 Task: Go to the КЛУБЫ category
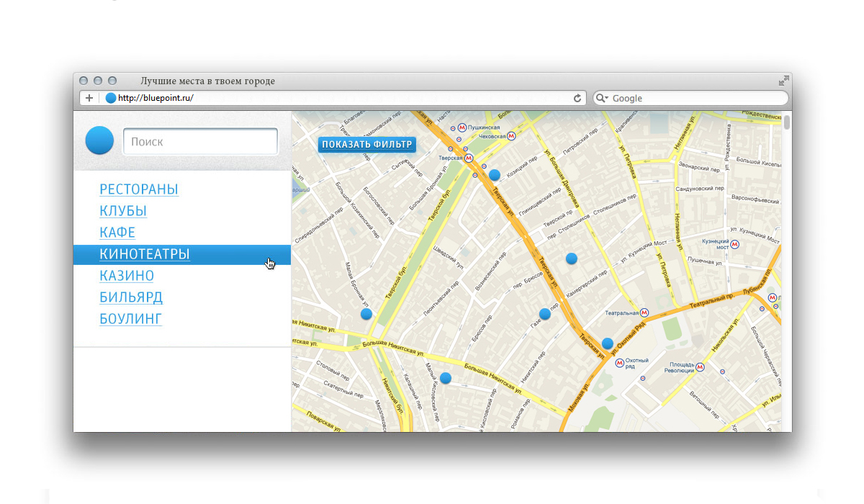(x=123, y=211)
